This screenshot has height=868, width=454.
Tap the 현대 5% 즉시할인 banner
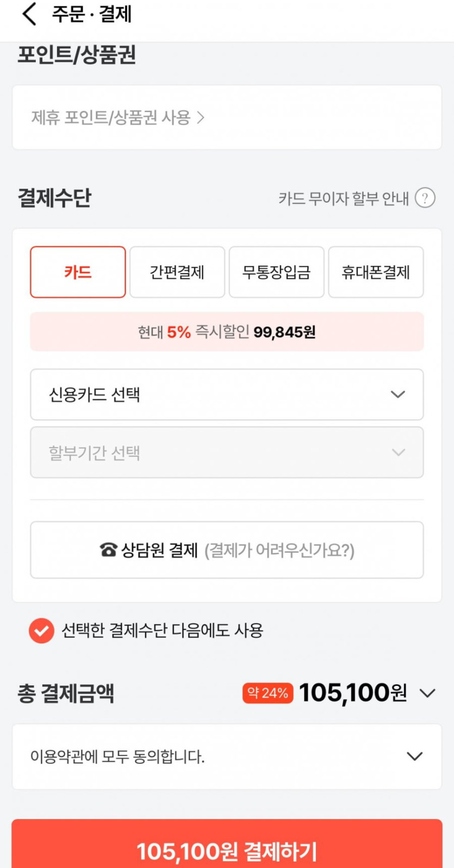click(227, 332)
